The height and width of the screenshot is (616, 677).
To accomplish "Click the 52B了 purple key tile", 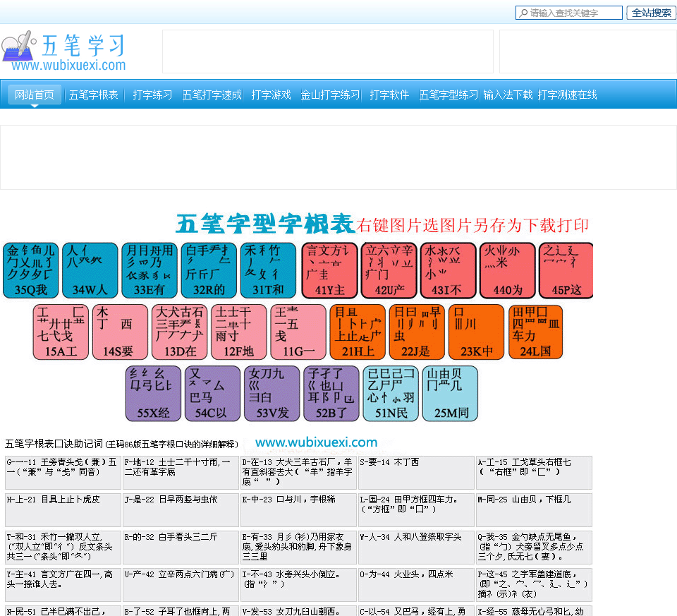I will pos(331,394).
